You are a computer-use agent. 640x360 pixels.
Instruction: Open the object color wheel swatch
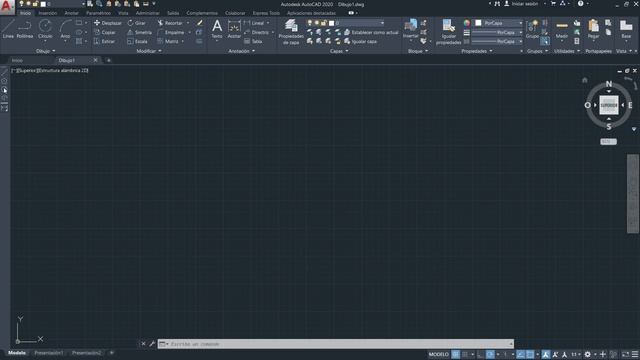tap(467, 23)
